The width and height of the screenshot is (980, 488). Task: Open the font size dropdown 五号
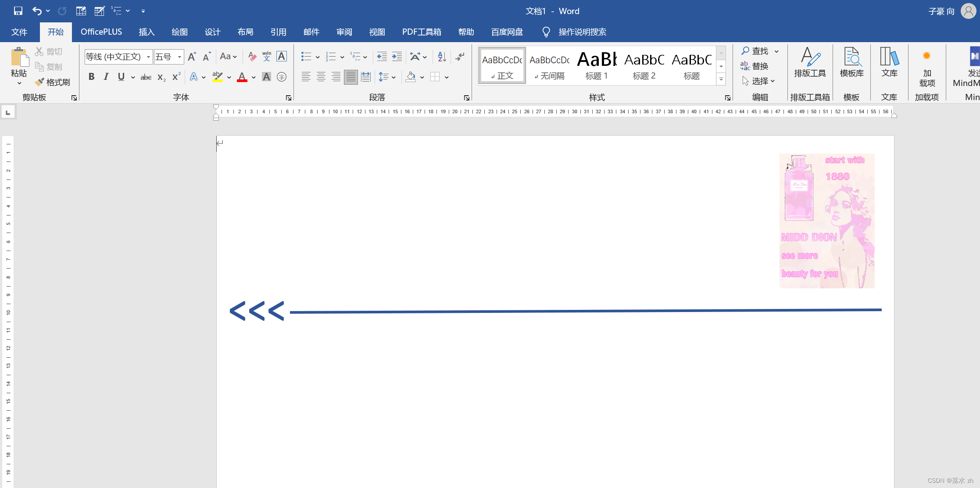tap(179, 57)
